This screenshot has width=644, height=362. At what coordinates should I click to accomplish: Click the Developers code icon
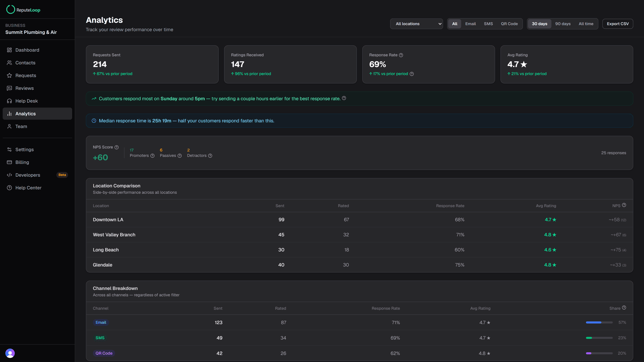(x=9, y=175)
